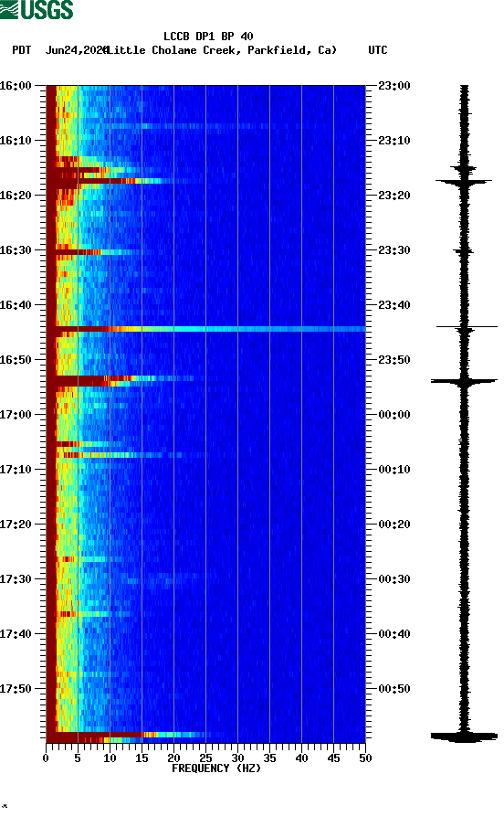Viewport: 504px width, 816px height.
Task: Click the '16:20' PDT time label
Action: pyautogui.click(x=16, y=196)
